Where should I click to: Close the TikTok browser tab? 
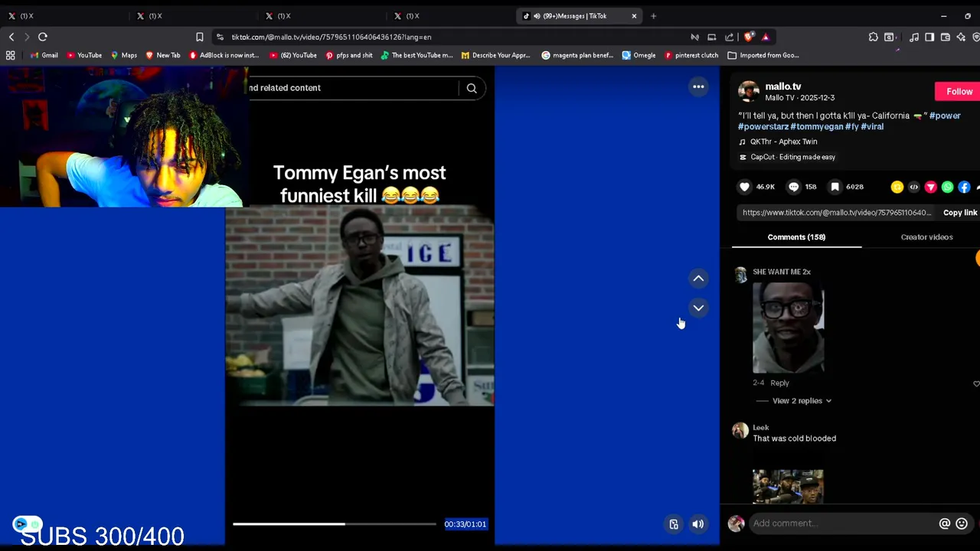[x=634, y=16]
